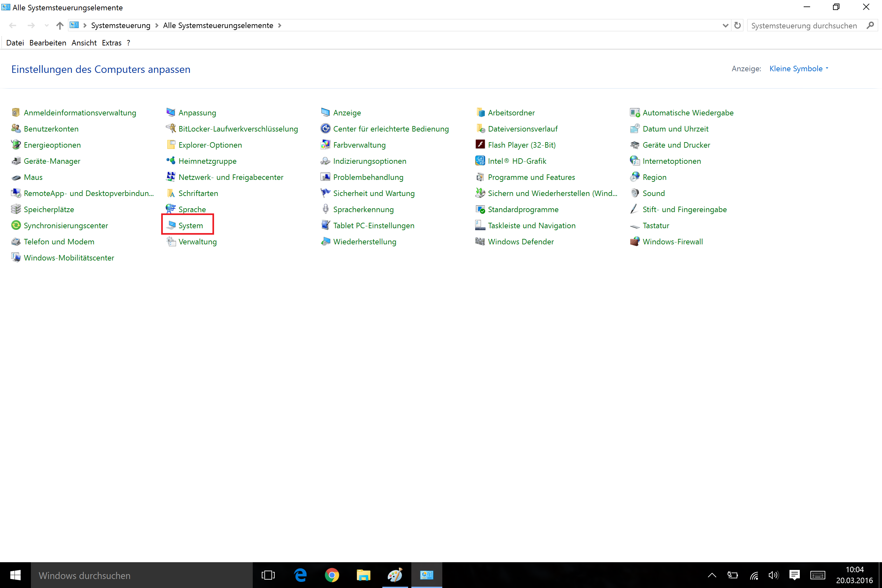
Task: Launch Microsoft Edge from the taskbar
Action: point(300,575)
